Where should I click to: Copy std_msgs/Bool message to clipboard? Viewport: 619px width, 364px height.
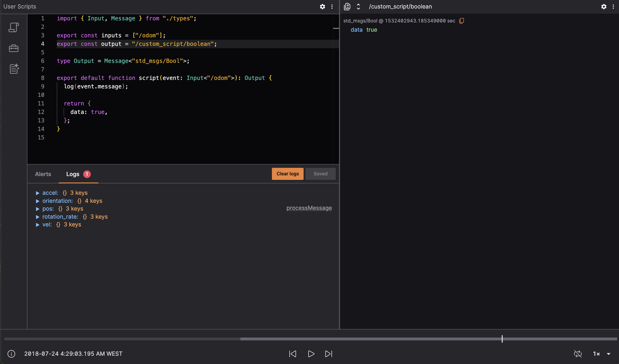point(462,21)
